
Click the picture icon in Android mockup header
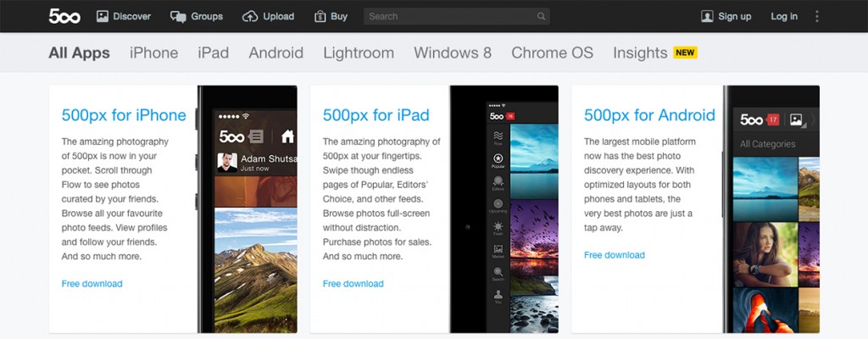[x=796, y=119]
